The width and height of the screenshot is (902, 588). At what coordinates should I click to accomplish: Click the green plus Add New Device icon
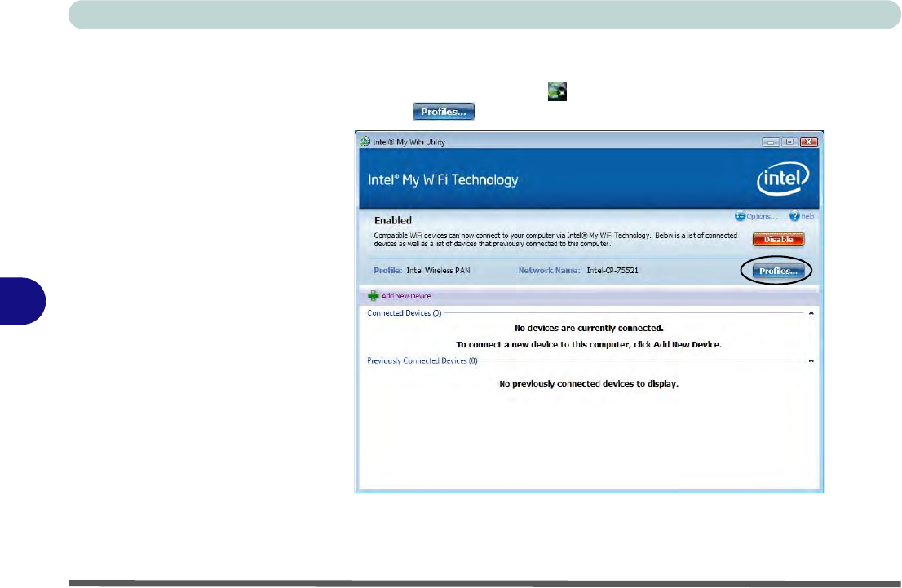pyautogui.click(x=374, y=296)
